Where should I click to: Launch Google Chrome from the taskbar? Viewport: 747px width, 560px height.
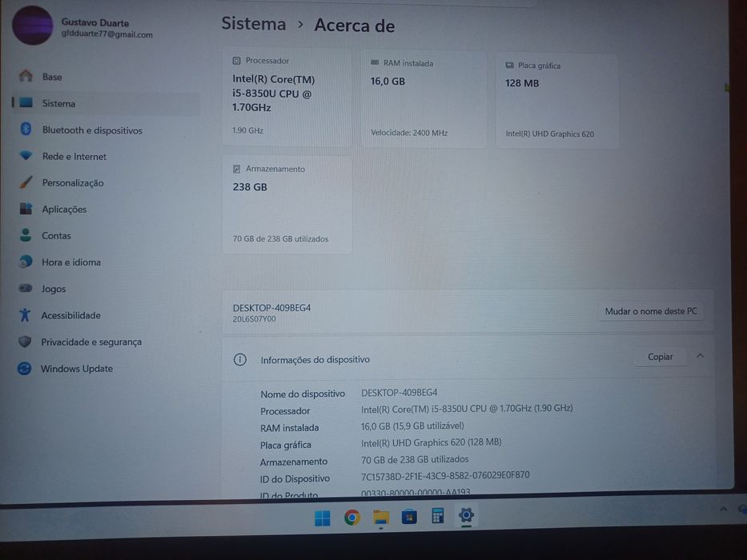(352, 517)
